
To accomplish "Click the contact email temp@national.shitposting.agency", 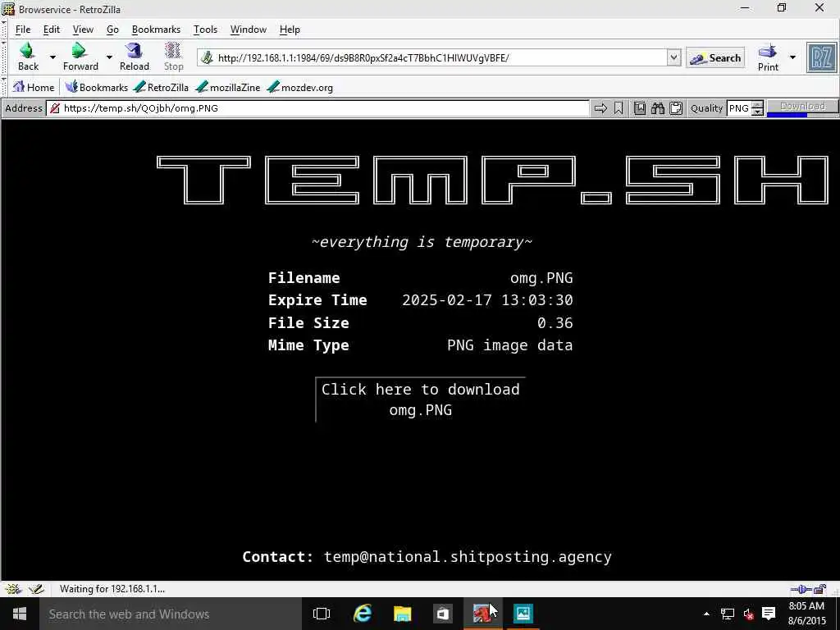I will (468, 557).
